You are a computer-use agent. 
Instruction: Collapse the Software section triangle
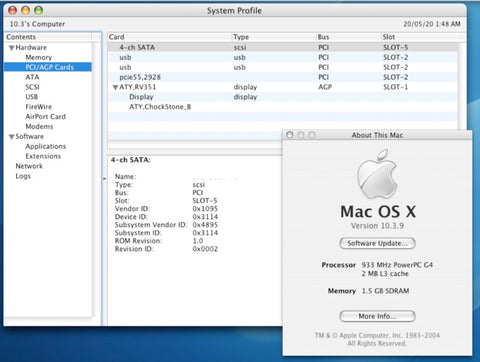12,137
